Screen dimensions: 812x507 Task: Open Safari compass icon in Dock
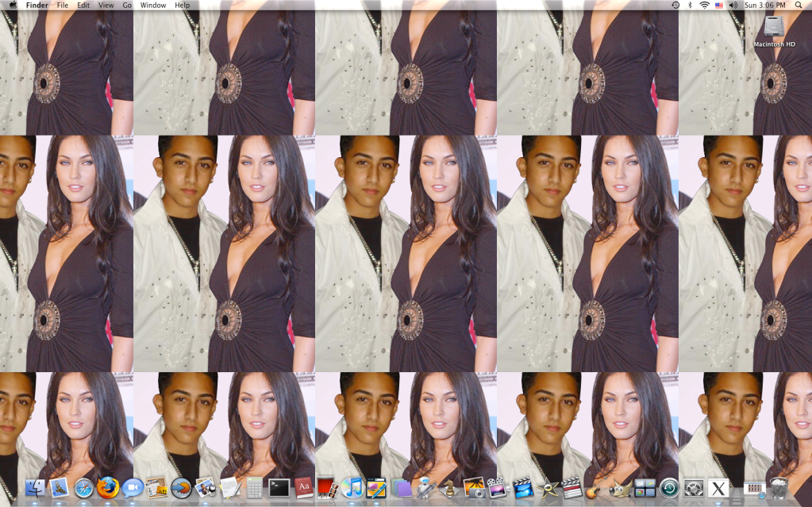coord(83,488)
